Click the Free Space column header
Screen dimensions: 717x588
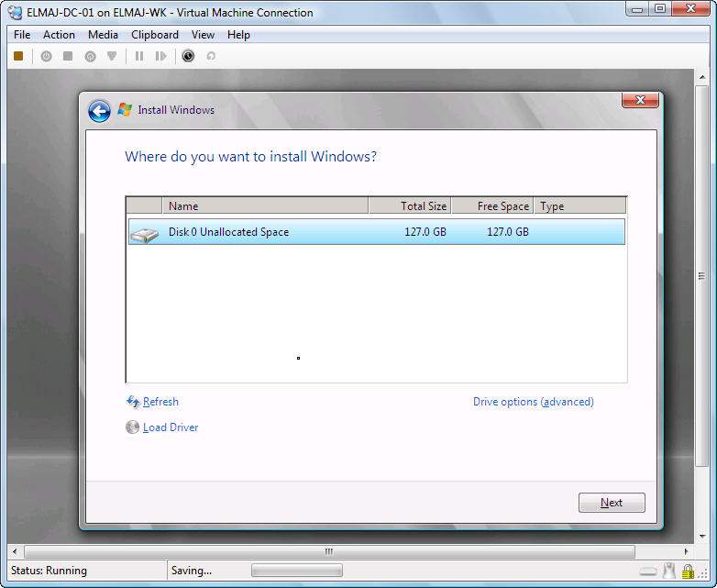(492, 205)
